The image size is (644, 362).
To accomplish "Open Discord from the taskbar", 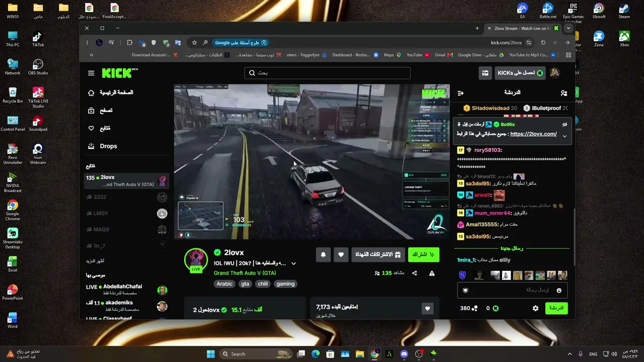I will coord(404,354).
